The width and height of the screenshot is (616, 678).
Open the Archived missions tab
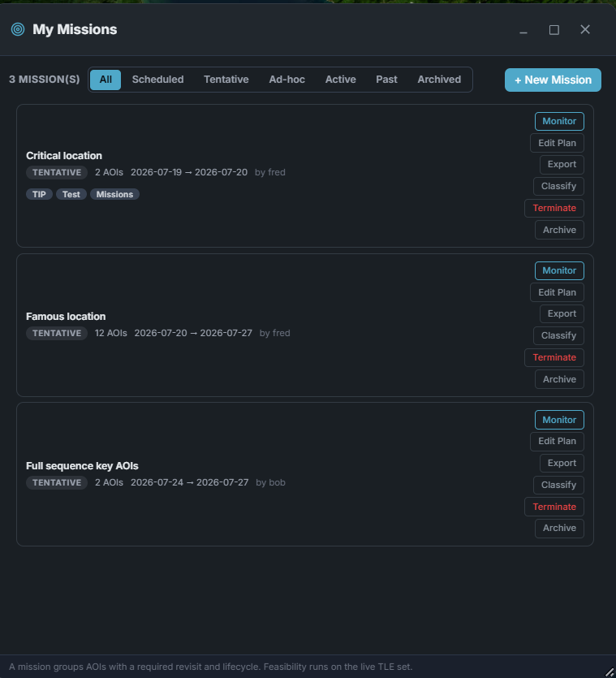coord(439,80)
